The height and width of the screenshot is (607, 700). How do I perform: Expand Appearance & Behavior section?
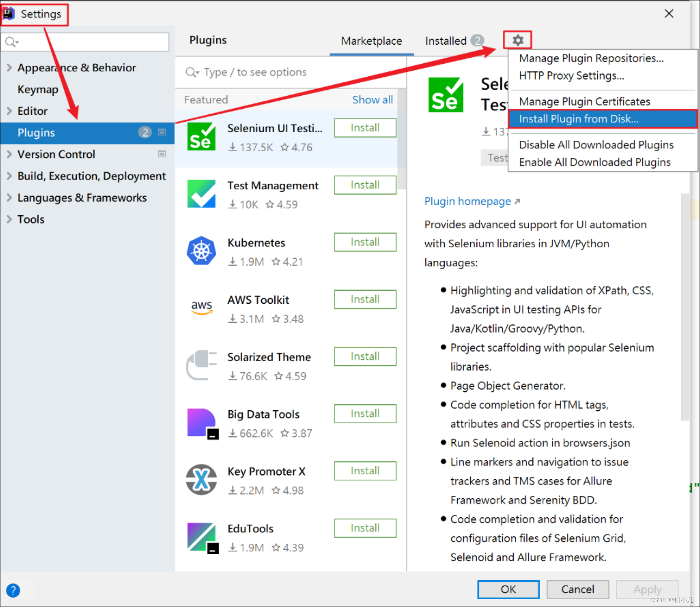(x=9, y=68)
